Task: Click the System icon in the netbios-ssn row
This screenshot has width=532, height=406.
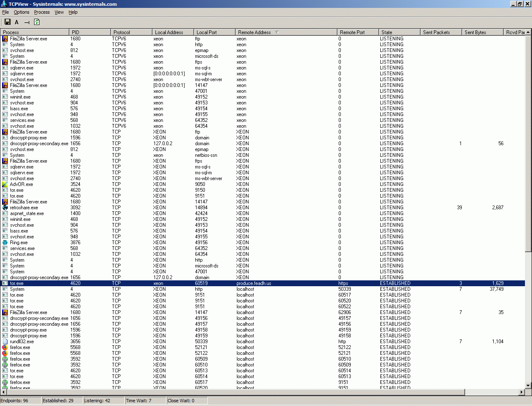Action: point(5,155)
